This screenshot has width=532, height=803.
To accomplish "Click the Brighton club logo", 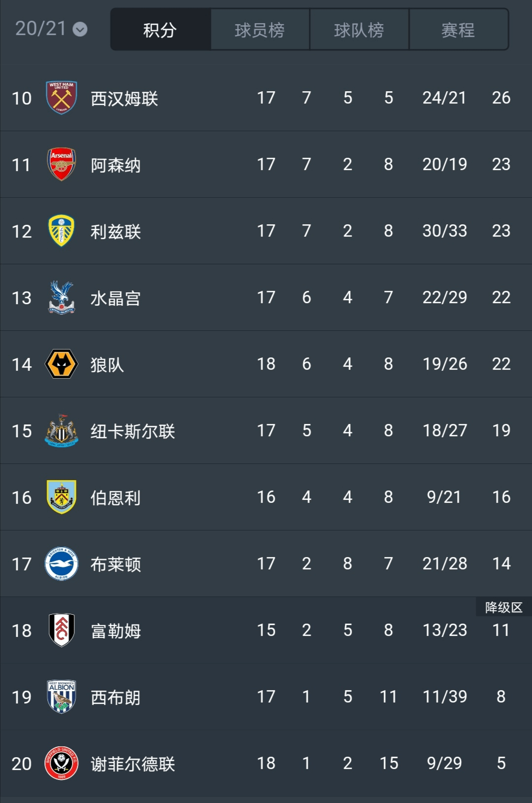I will (62, 563).
